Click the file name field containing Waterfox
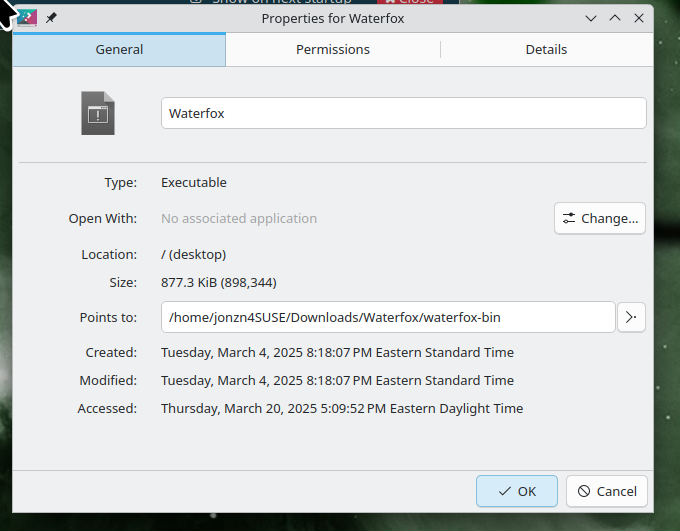 click(404, 113)
